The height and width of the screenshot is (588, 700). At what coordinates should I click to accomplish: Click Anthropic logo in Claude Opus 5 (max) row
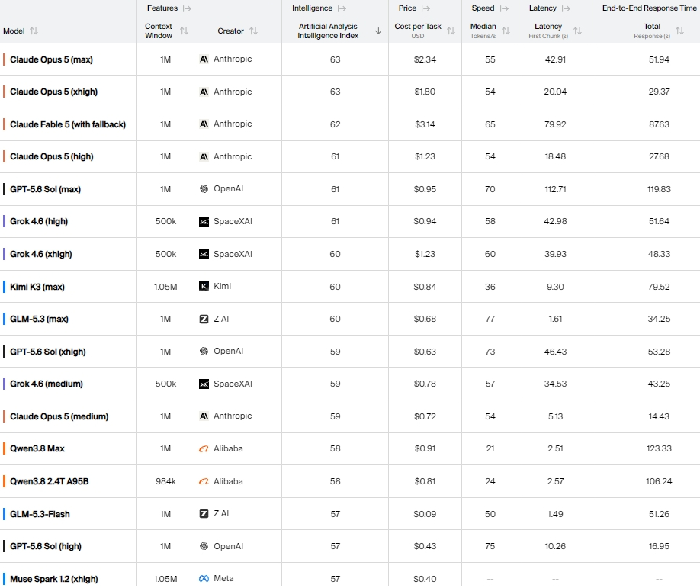pos(204,59)
